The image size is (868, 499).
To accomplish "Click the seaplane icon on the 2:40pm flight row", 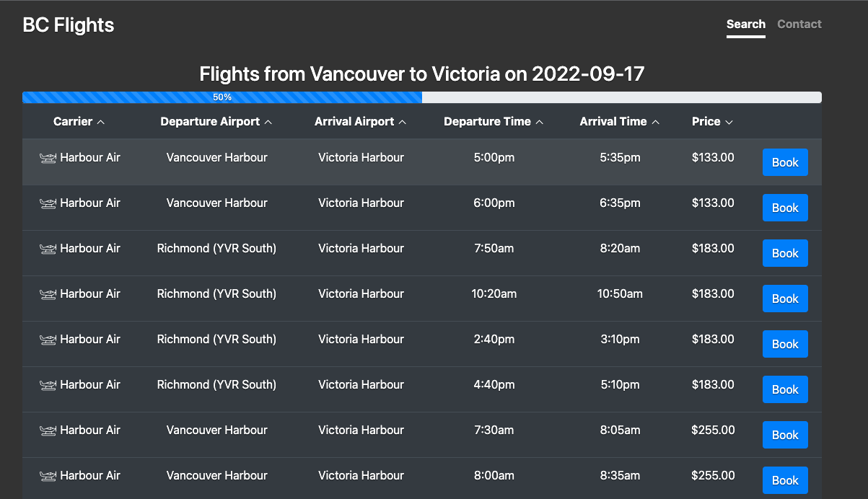I will (x=48, y=339).
